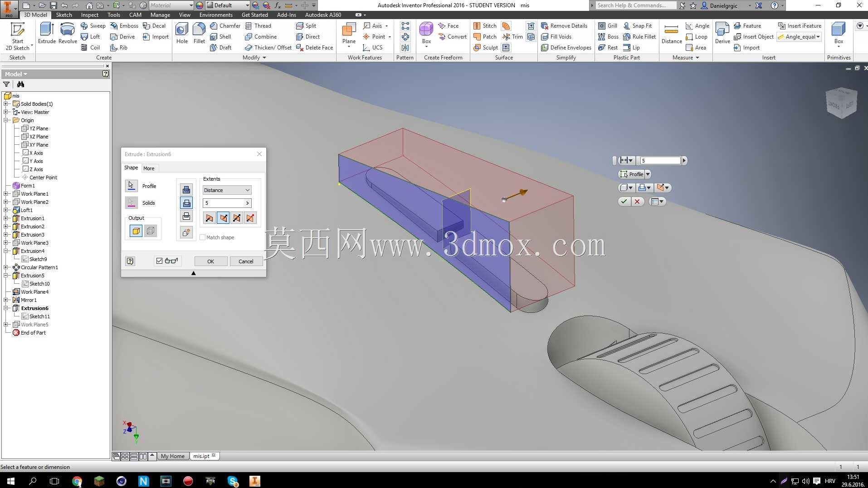Image resolution: width=868 pixels, height=488 pixels.
Task: Click the appearance color wheel icon
Action: pos(200,5)
